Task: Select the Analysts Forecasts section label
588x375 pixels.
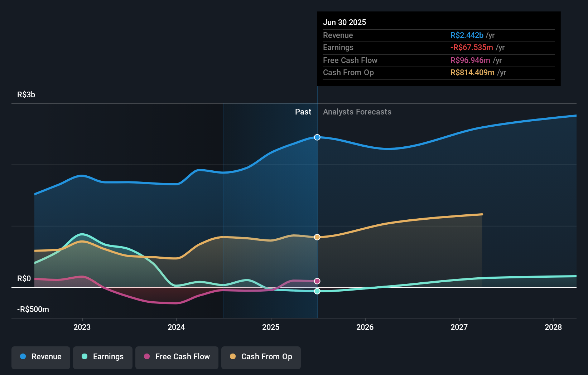Action: pyautogui.click(x=357, y=112)
